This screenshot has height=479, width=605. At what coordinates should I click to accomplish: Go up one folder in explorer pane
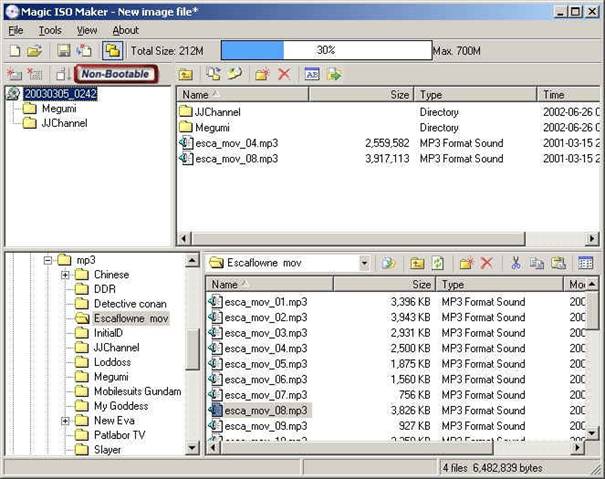click(417, 264)
